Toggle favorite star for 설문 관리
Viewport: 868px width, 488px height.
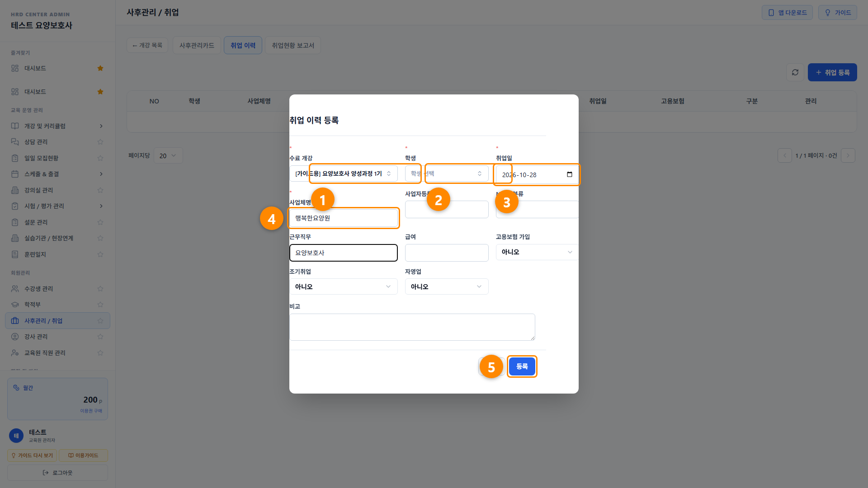coord(100,222)
